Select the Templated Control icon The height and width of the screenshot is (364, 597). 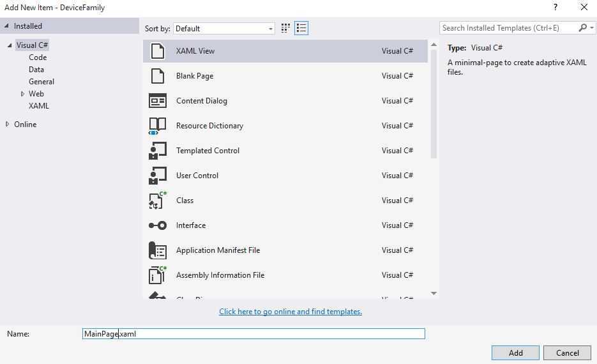pyautogui.click(x=158, y=151)
